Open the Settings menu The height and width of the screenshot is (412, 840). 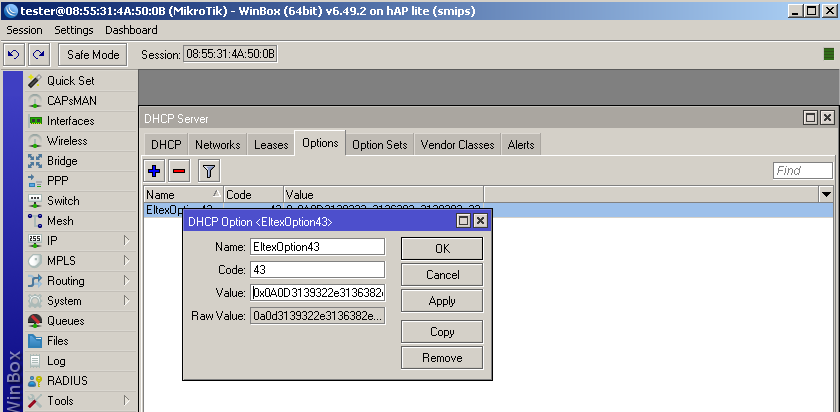(x=74, y=30)
